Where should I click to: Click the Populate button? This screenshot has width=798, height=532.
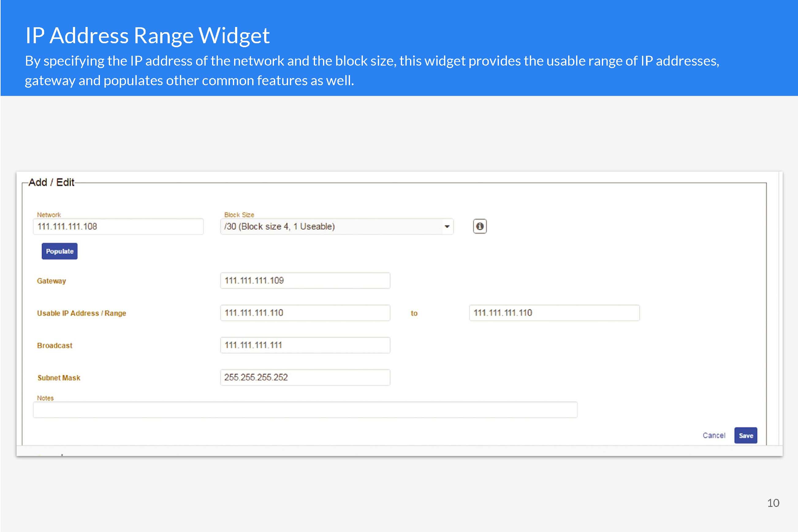point(60,251)
